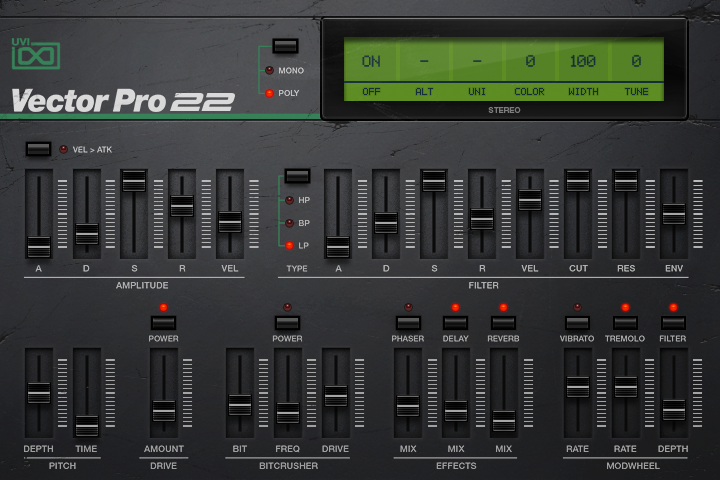Image resolution: width=720 pixels, height=480 pixels.
Task: Click the TUNE value in stereo display
Action: [x=636, y=61]
